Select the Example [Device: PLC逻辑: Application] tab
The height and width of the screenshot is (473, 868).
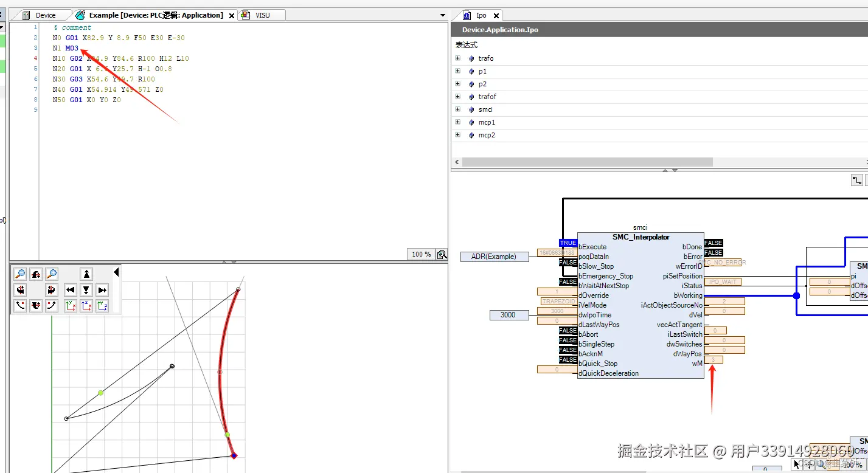click(156, 15)
